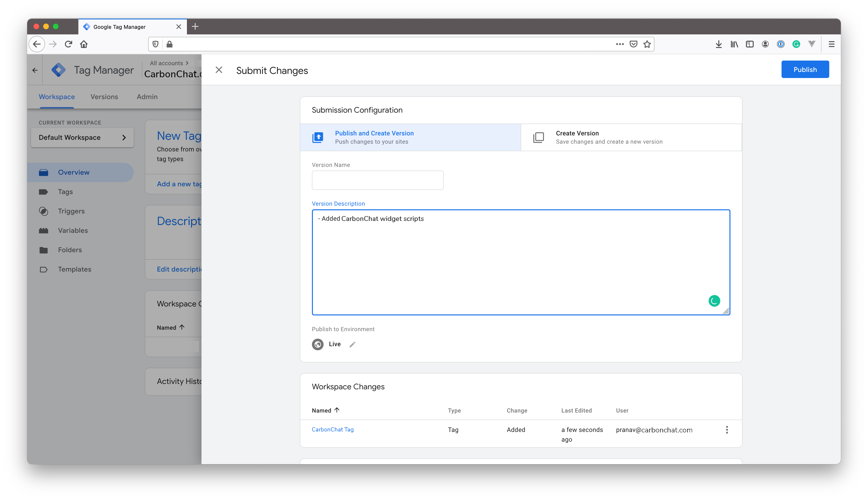Click the Grammarly icon in description box

(x=714, y=301)
